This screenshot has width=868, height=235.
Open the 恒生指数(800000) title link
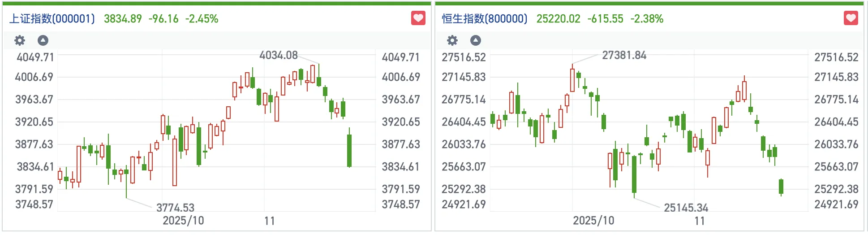tap(485, 19)
